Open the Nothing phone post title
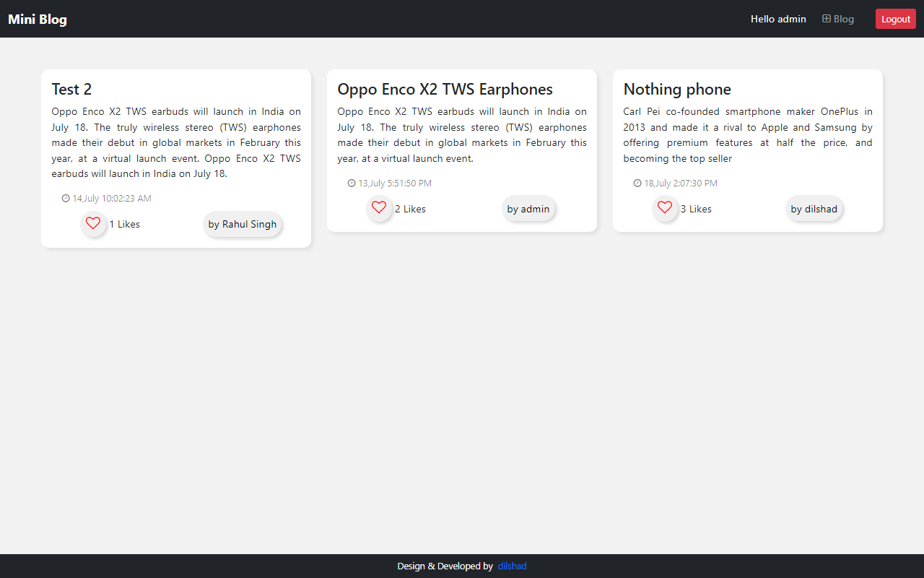This screenshot has height=578, width=924. [677, 89]
